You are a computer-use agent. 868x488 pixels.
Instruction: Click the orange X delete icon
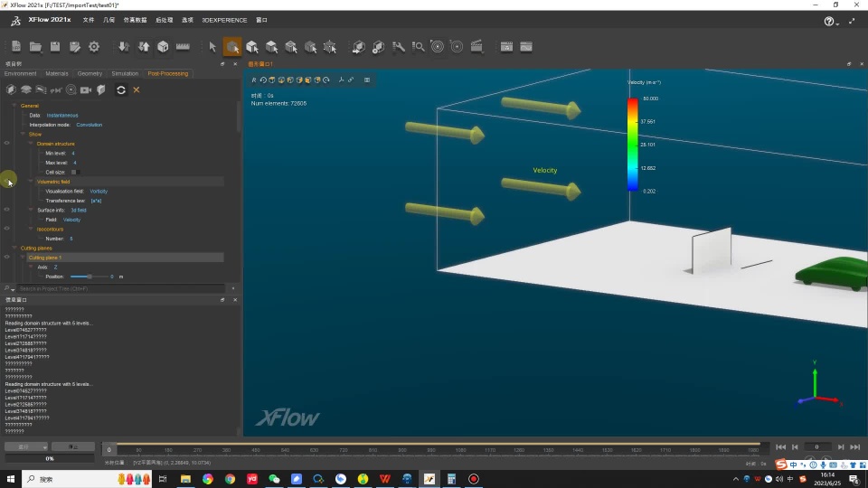137,89
